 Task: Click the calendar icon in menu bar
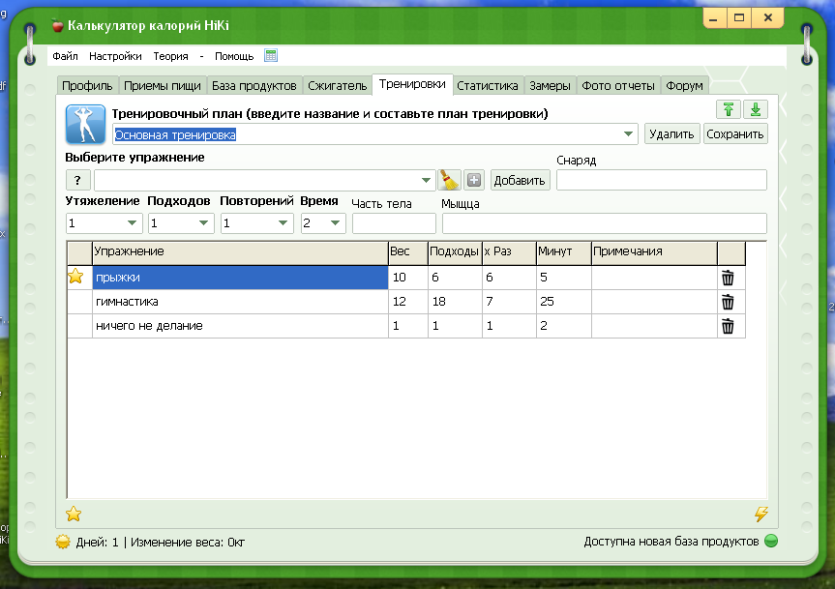[x=271, y=55]
